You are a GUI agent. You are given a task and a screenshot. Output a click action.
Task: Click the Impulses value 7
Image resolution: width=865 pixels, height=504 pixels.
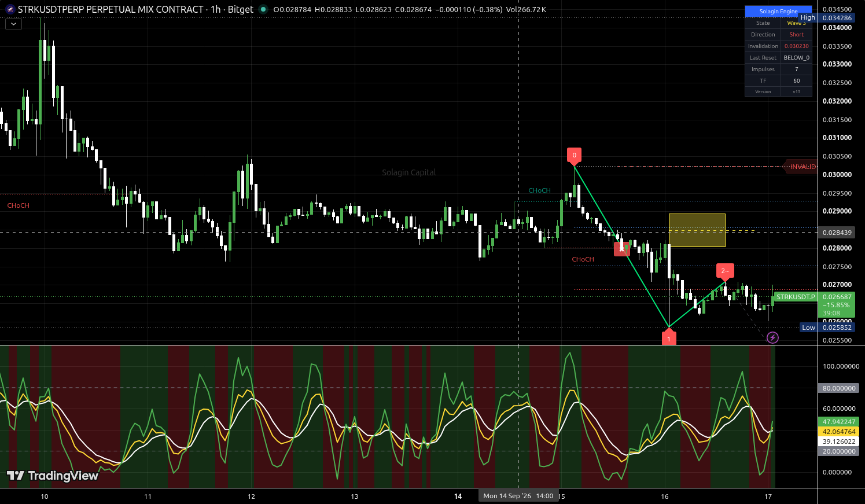click(797, 69)
